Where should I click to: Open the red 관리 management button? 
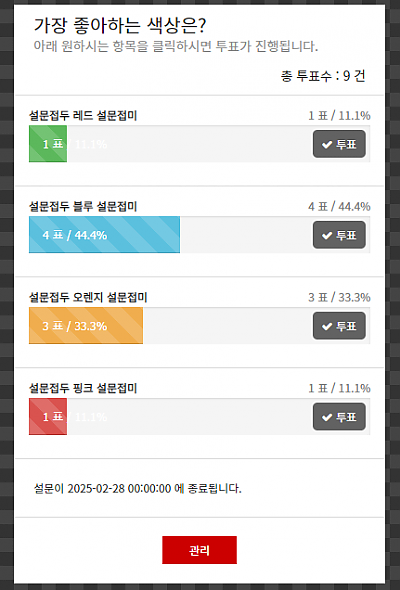point(199,550)
